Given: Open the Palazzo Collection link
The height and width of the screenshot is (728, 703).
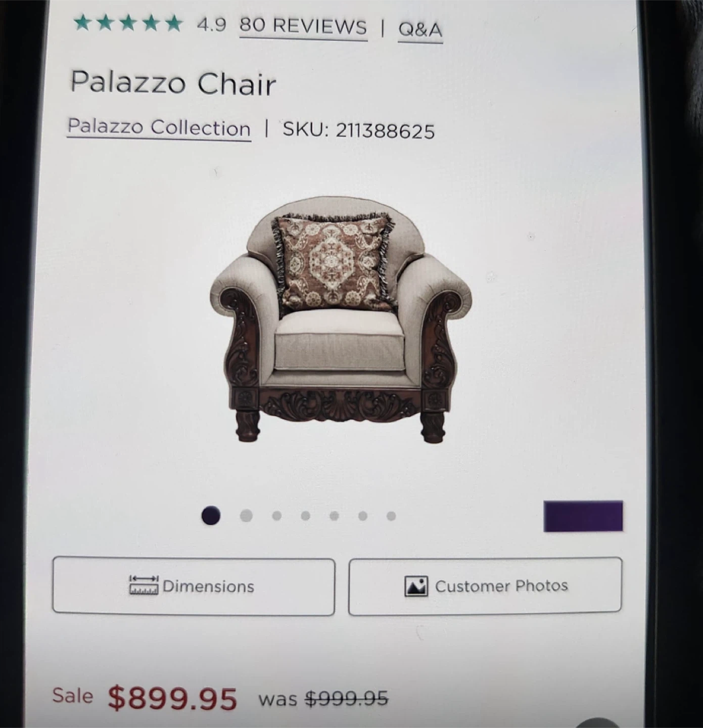Looking at the screenshot, I should [159, 127].
